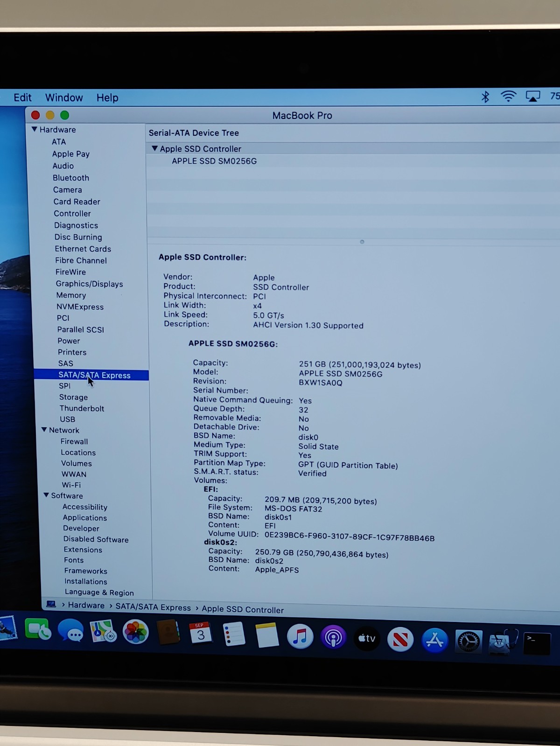The height and width of the screenshot is (746, 560).
Task: Open the Help menu
Action: pos(107,98)
